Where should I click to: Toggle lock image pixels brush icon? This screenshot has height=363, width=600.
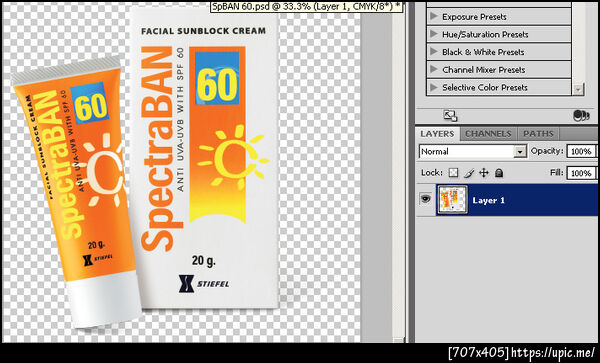pos(469,173)
